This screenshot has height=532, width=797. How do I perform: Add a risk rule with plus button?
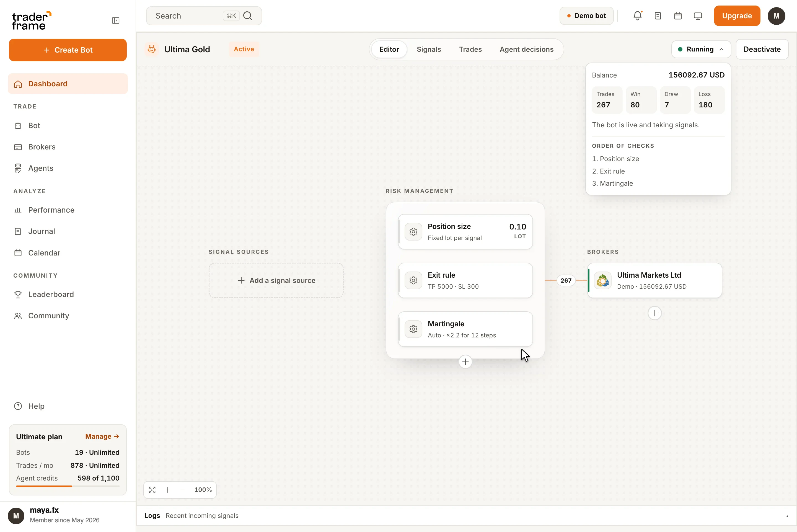click(465, 362)
